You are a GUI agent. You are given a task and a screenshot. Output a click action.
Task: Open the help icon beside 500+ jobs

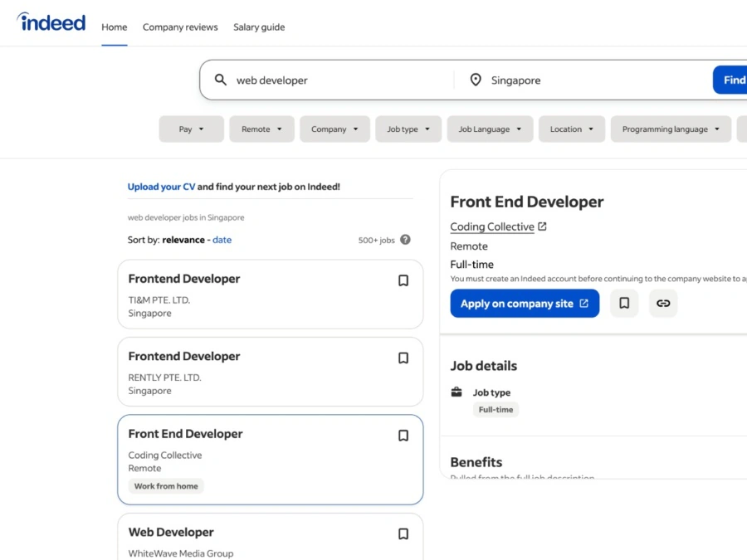tap(405, 240)
